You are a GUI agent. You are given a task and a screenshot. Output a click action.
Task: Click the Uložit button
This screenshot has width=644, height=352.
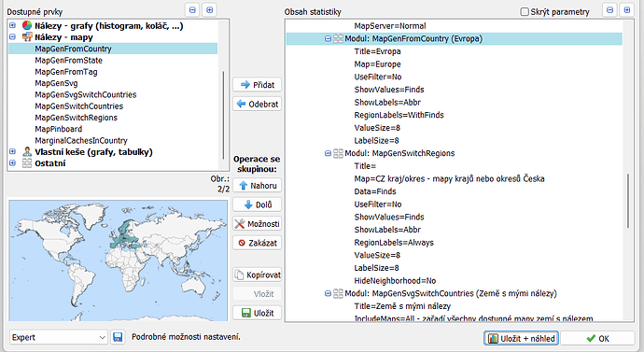tap(257, 313)
